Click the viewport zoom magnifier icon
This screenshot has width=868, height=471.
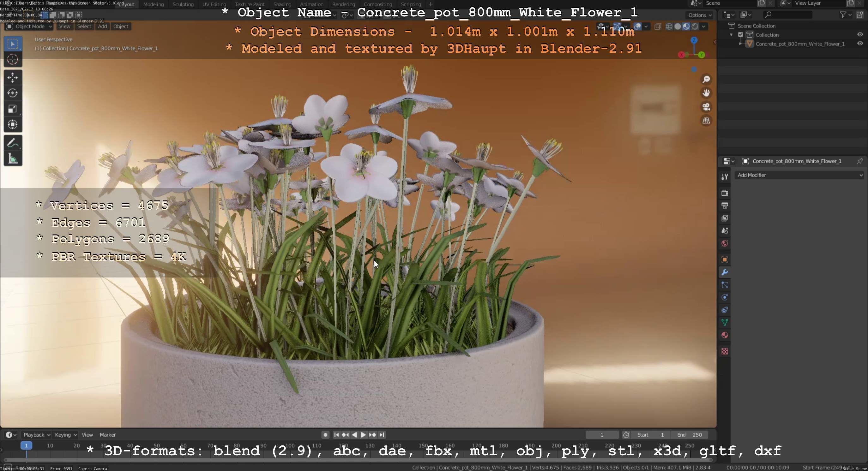click(x=706, y=80)
